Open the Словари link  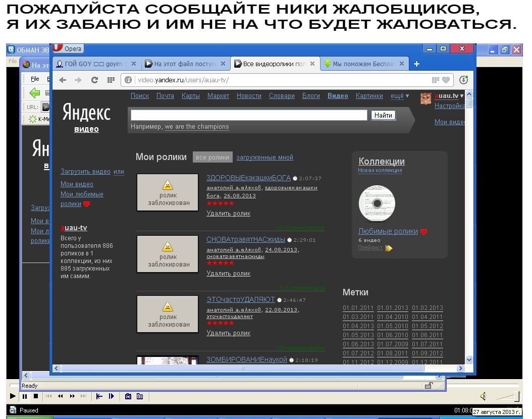click(x=282, y=96)
